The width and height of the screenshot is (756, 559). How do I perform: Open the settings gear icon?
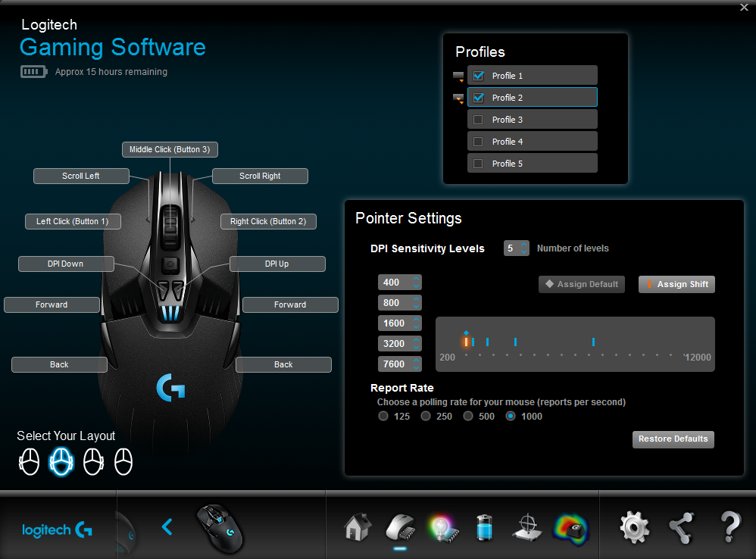[x=634, y=527]
